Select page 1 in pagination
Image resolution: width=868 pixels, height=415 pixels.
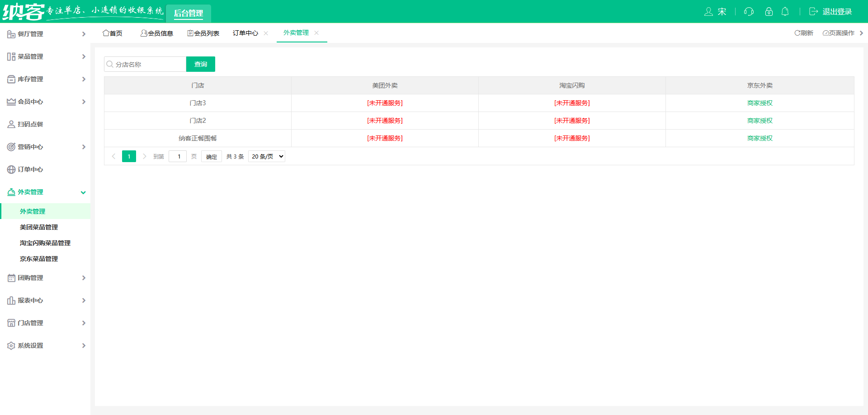point(129,156)
